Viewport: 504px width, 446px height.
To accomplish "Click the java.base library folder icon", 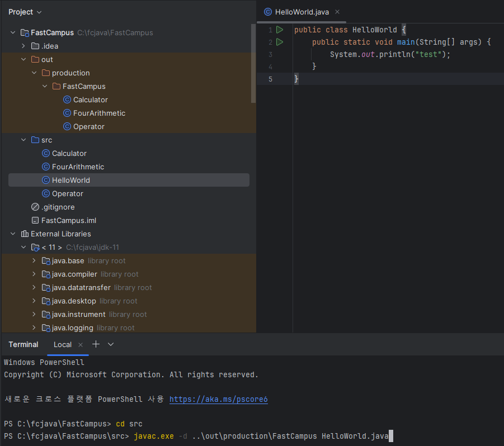I will [x=46, y=261].
